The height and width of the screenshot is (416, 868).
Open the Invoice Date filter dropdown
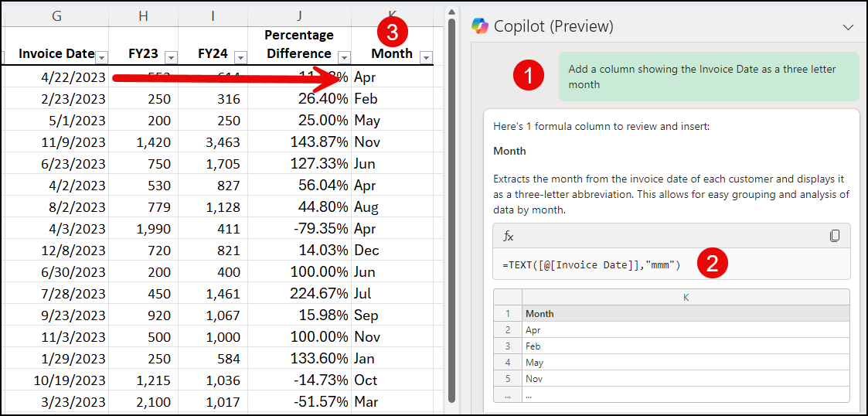tap(102, 57)
